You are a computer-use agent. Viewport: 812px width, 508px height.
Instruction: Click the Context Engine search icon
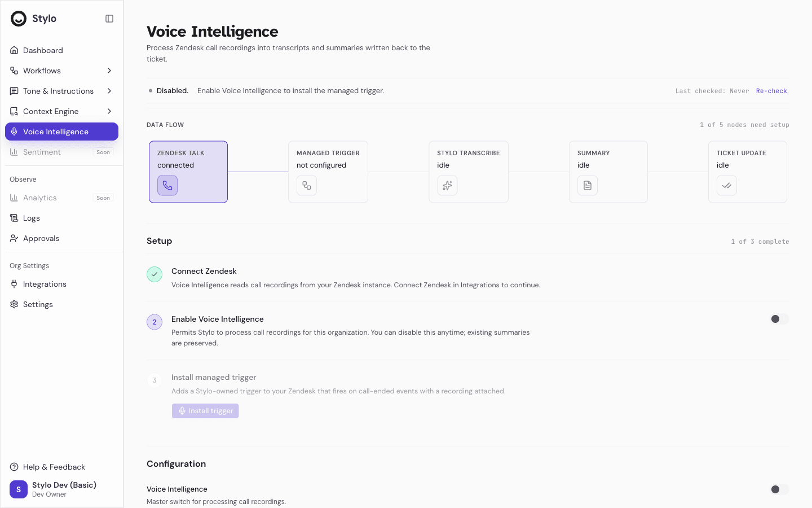(x=14, y=111)
